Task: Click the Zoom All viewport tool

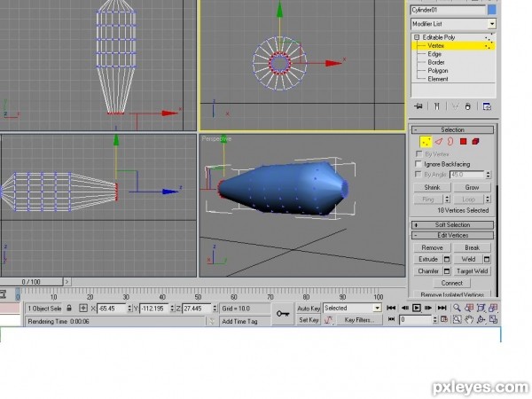Action: point(469,308)
